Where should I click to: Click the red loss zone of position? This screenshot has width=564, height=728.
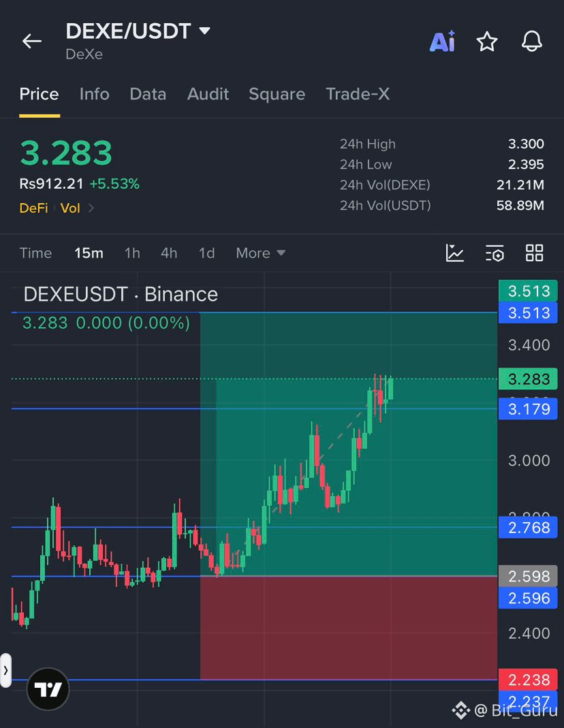pyautogui.click(x=349, y=628)
